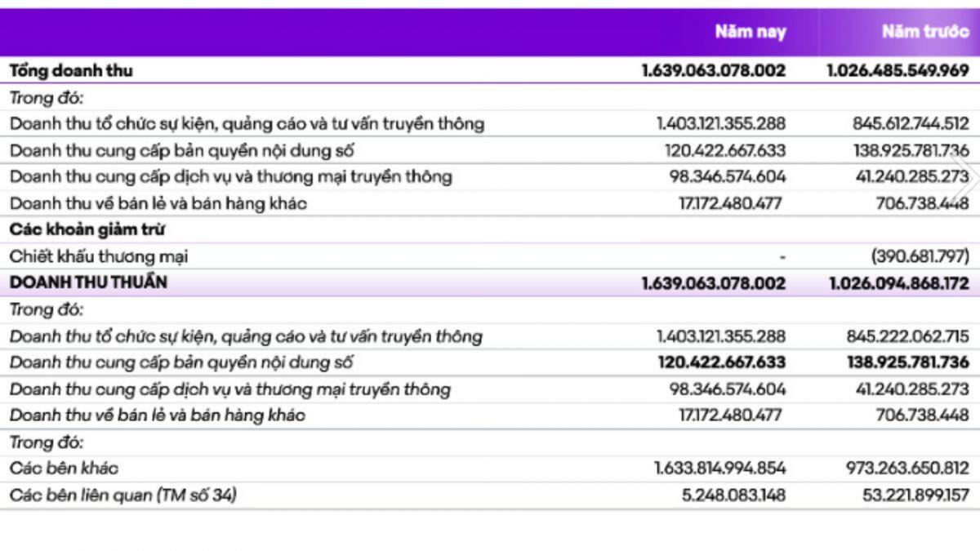Viewport: 980px width, 551px height.
Task: Click value 53.221.899.157
Action: [x=916, y=495]
